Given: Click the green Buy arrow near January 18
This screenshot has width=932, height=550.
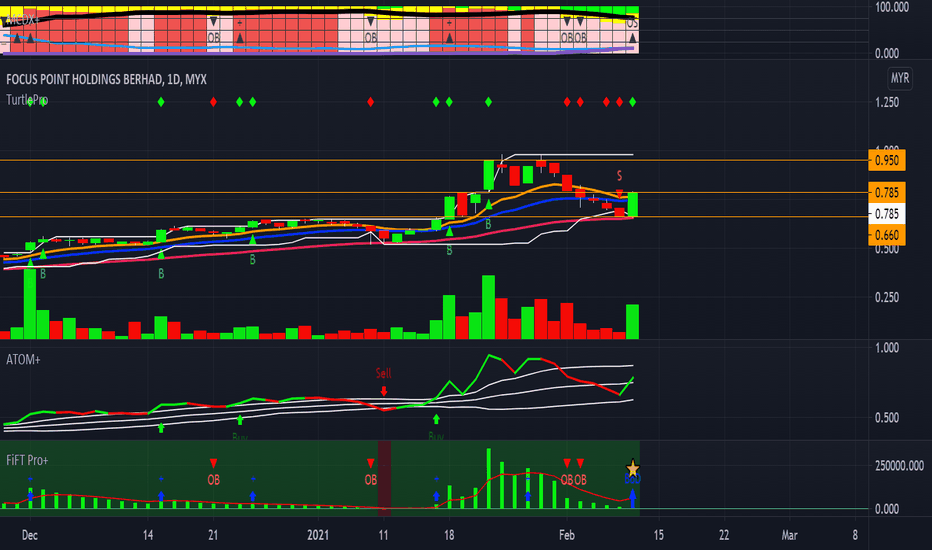Looking at the screenshot, I should [x=436, y=420].
